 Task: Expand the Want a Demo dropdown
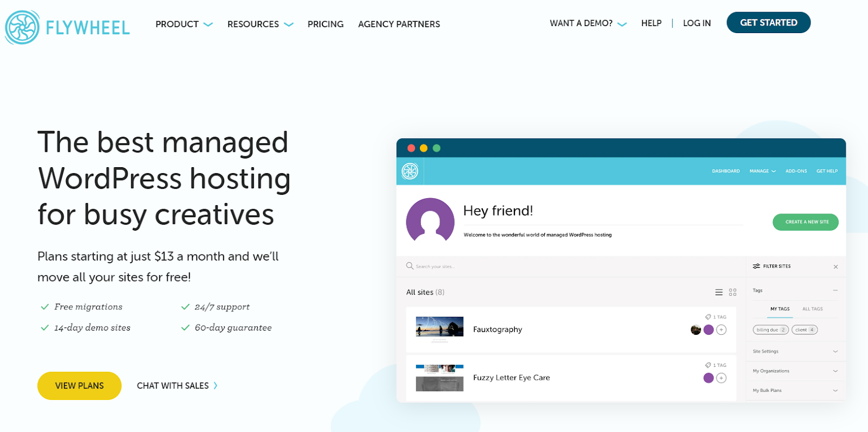(588, 23)
